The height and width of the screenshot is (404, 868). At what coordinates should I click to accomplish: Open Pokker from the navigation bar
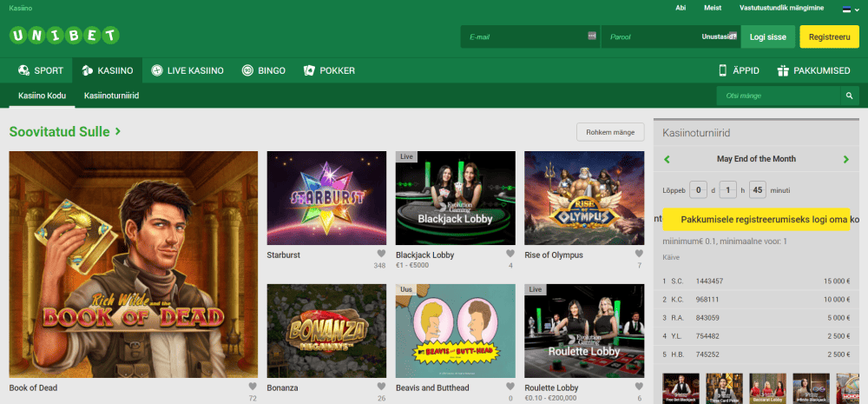[329, 70]
